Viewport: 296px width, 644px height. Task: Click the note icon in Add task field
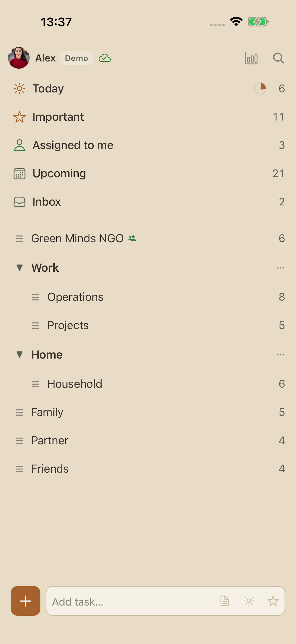pos(225,601)
